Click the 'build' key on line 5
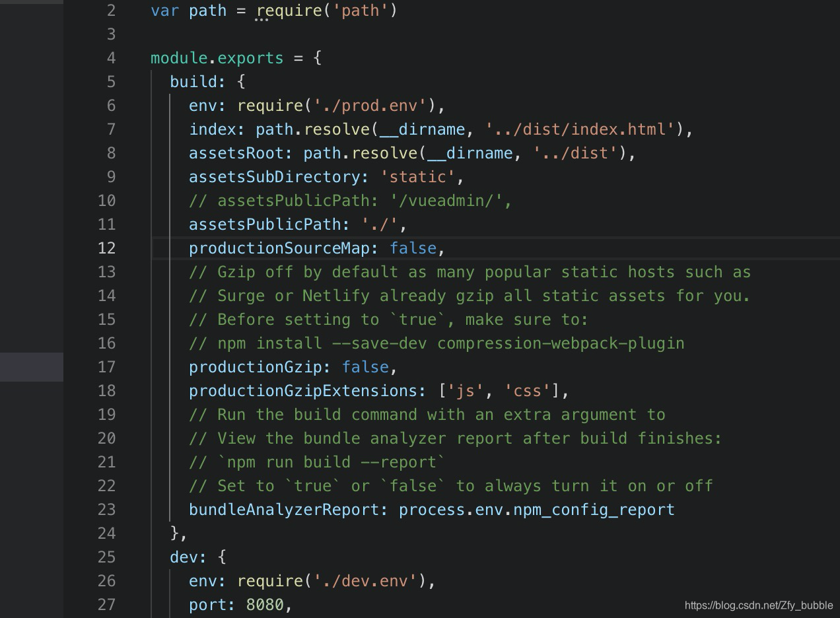 [193, 82]
